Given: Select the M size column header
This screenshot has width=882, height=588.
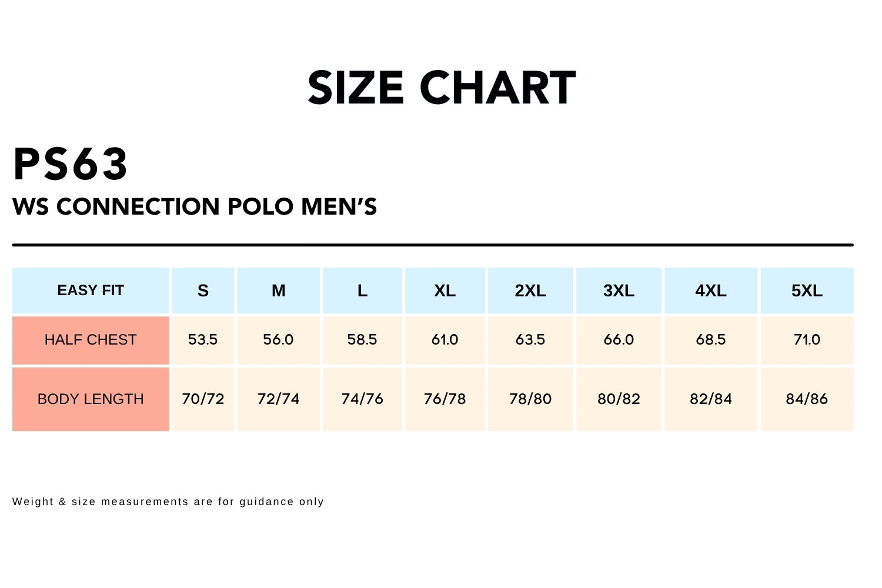Looking at the screenshot, I should pos(278,290).
